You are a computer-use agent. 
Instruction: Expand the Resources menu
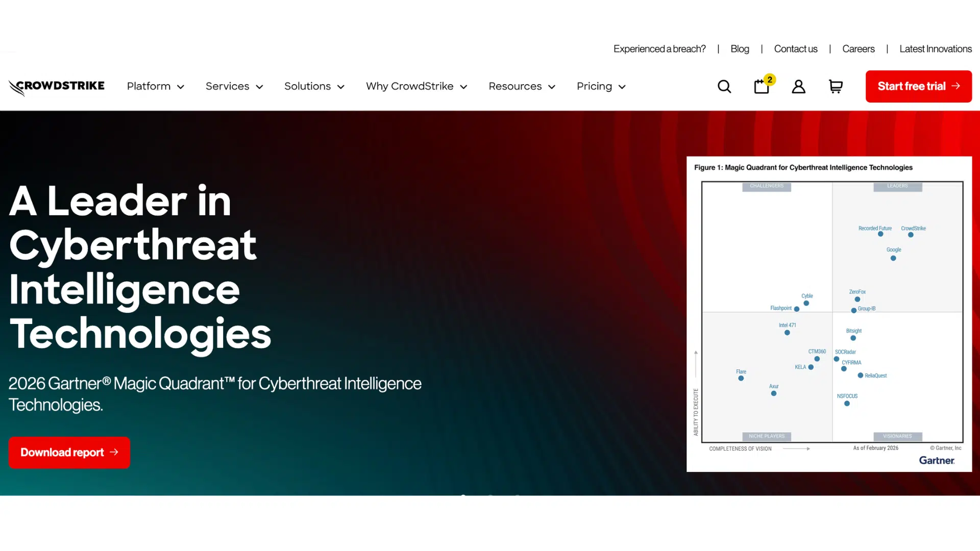click(x=522, y=86)
